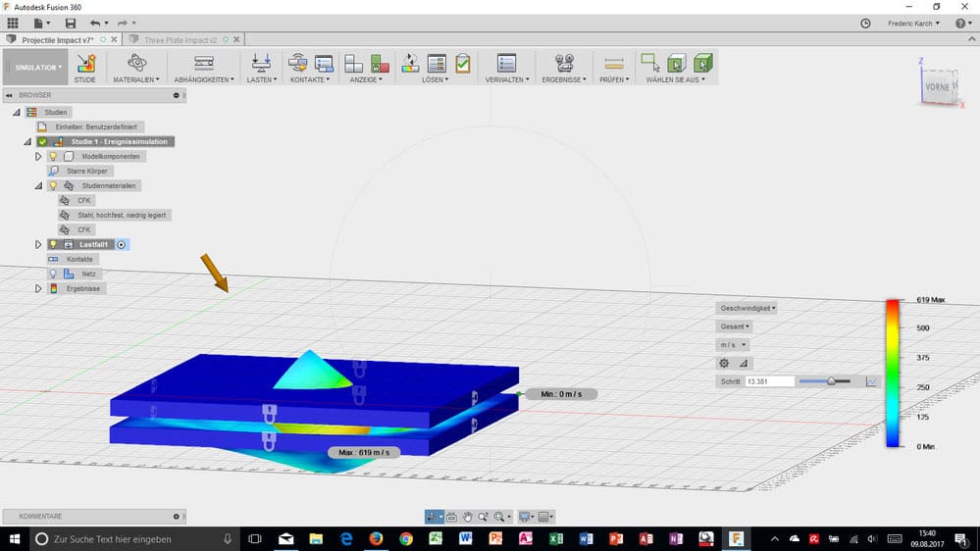This screenshot has height=551, width=980.
Task: Click the automatic contacts icon in Kontakte
Action: click(298, 63)
